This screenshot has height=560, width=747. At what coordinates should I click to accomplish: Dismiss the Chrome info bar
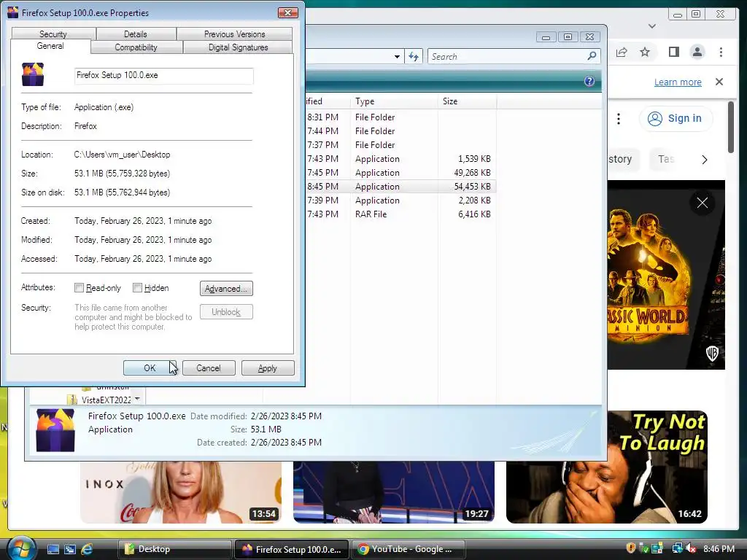719,82
